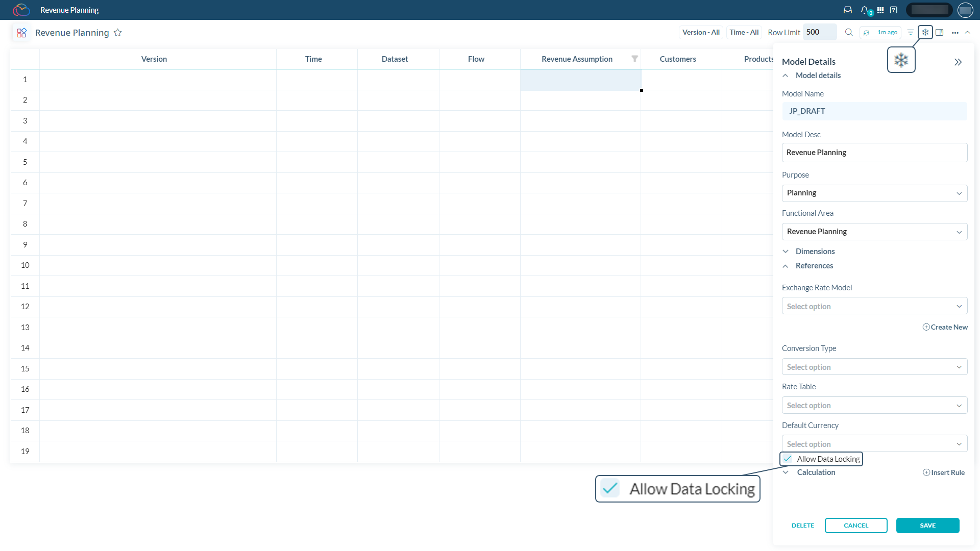Click Create New under Exchange Rate Model
The width and height of the screenshot is (980, 551).
click(x=945, y=327)
